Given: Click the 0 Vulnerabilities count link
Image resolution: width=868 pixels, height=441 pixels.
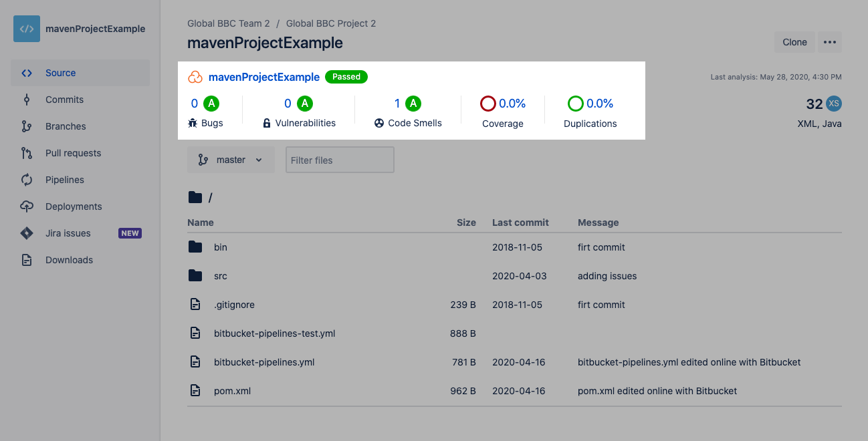Looking at the screenshot, I should [288, 104].
